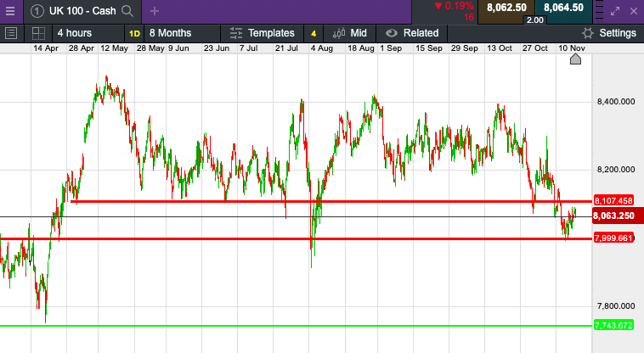Image resolution: width=644 pixels, height=353 pixels.
Task: Open the hamburger main menu
Action: pyautogui.click(x=10, y=11)
